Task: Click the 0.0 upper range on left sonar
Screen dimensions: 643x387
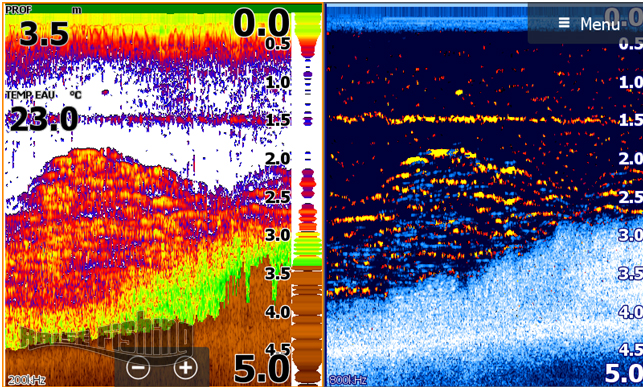Action: click(261, 23)
